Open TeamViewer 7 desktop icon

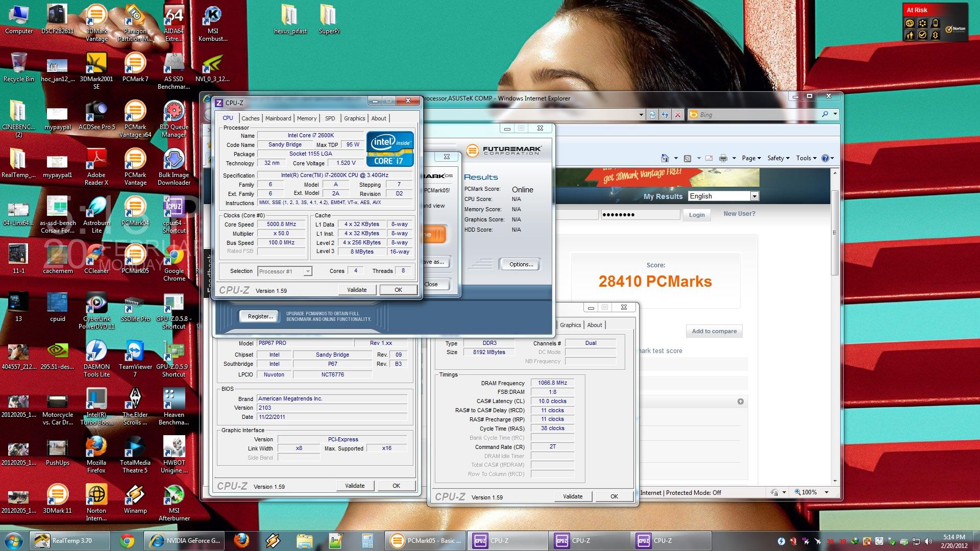[135, 359]
